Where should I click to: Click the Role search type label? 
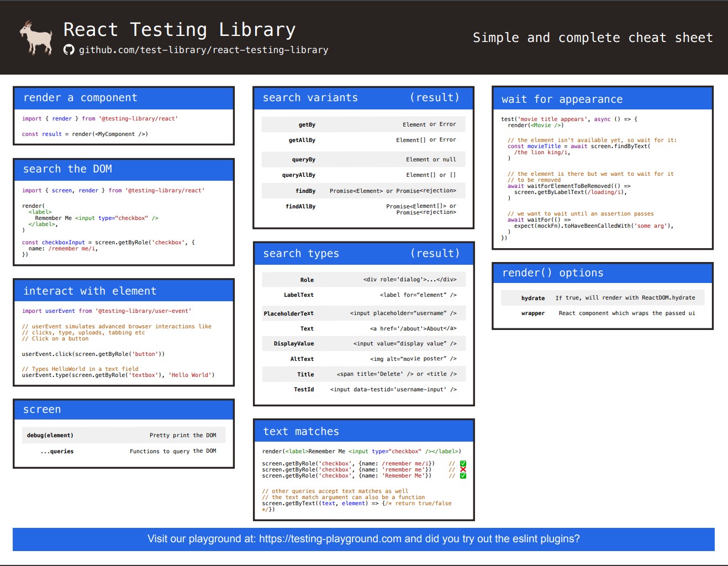[307, 280]
